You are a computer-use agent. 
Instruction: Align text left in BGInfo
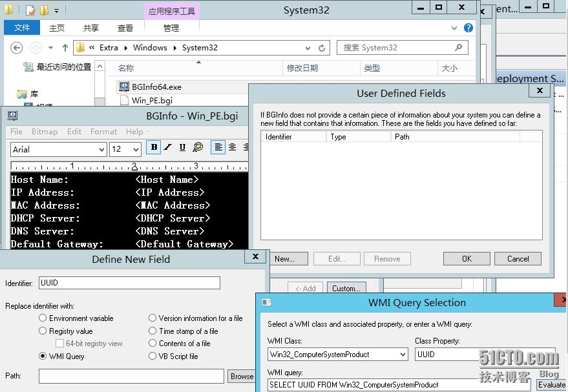pyautogui.click(x=218, y=147)
